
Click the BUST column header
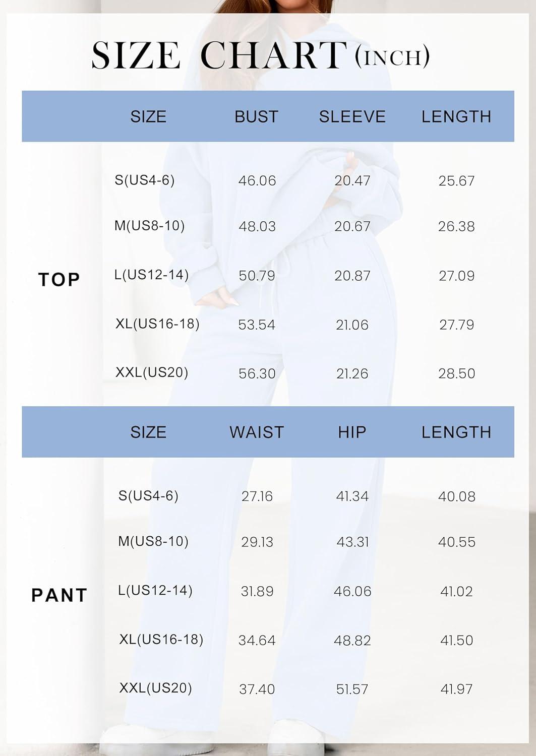point(256,116)
